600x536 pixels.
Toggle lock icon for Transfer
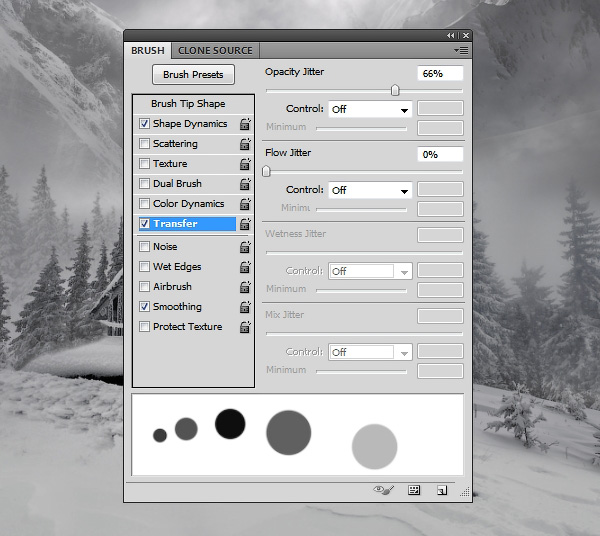click(245, 224)
